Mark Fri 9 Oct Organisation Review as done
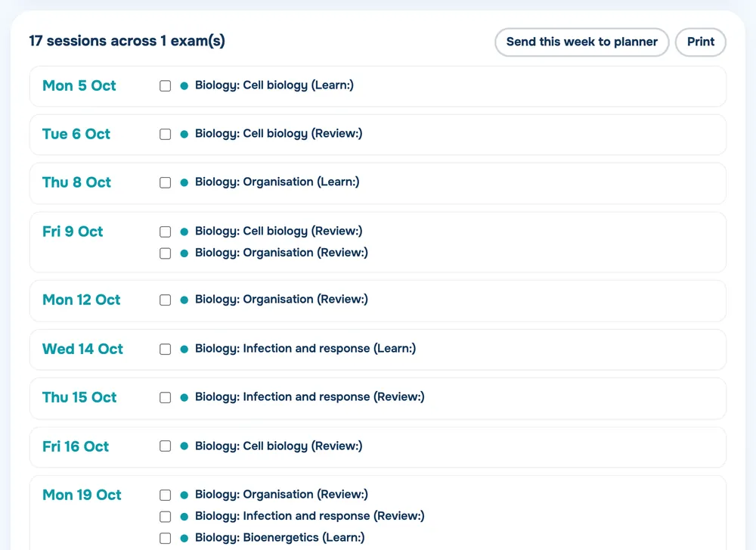 click(166, 253)
